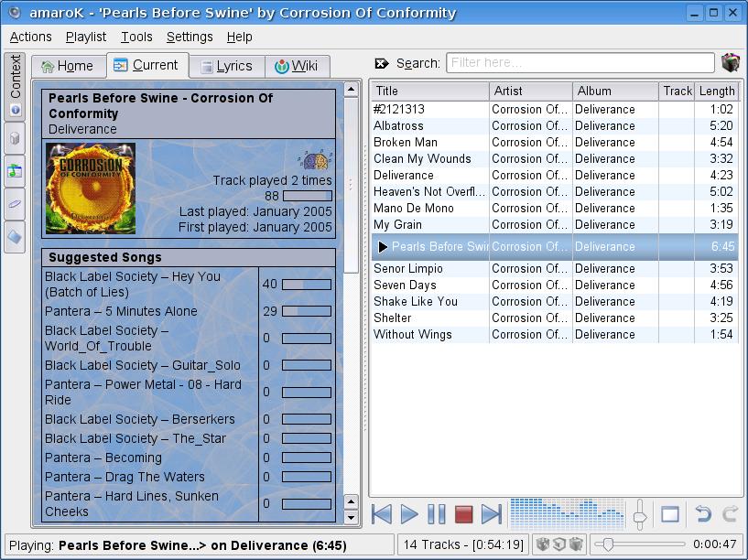
Task: Toggle the third status bar mode icon
Action: point(576,544)
